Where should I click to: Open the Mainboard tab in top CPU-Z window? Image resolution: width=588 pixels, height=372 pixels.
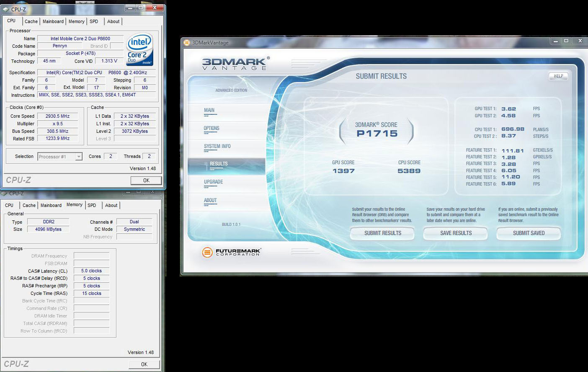53,21
